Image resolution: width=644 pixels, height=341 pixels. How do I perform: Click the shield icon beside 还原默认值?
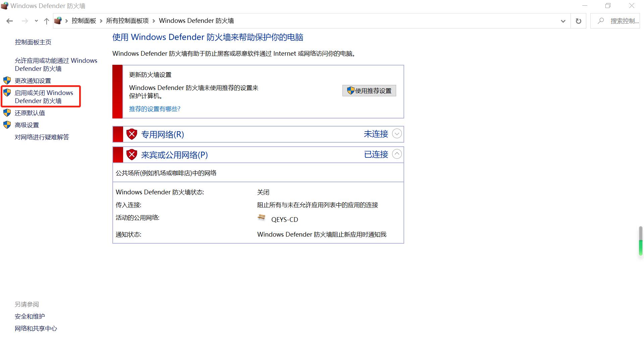tap(7, 112)
